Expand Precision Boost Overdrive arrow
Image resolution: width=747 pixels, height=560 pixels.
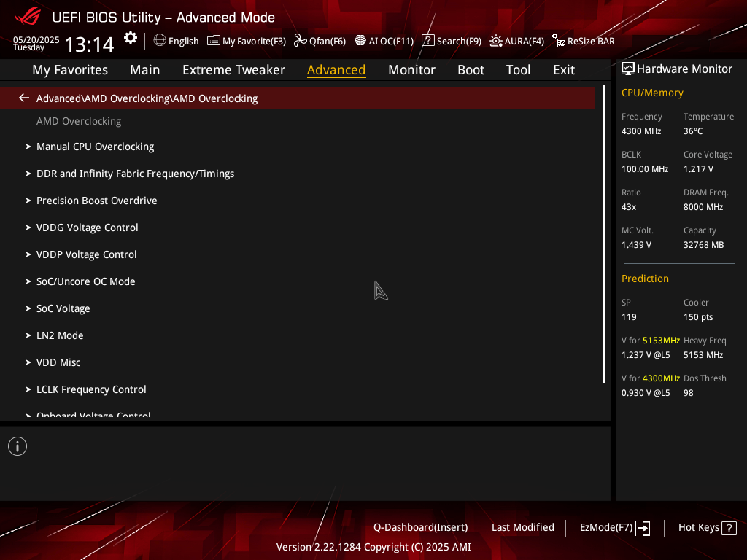click(28, 201)
